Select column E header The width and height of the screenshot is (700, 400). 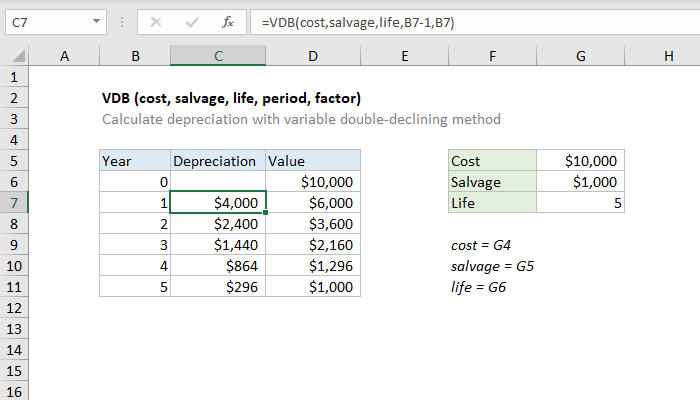click(404, 56)
